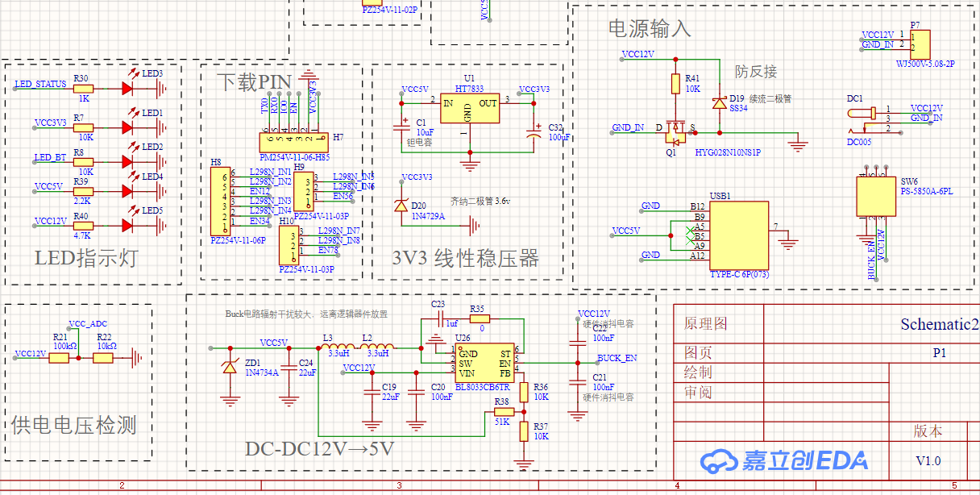Screen dimensions: 980x495
Task: Click the C23 1uf capacitor
Action: pyautogui.click(x=441, y=318)
